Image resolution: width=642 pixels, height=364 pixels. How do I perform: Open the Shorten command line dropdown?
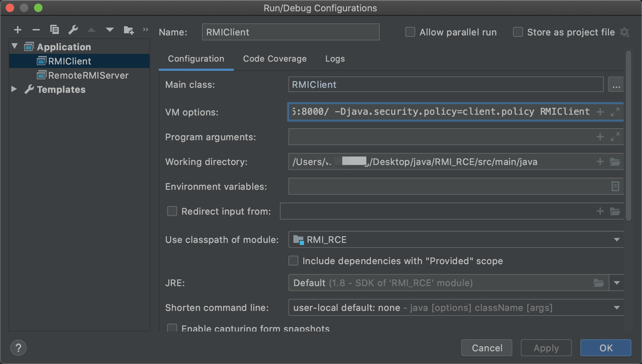point(616,308)
